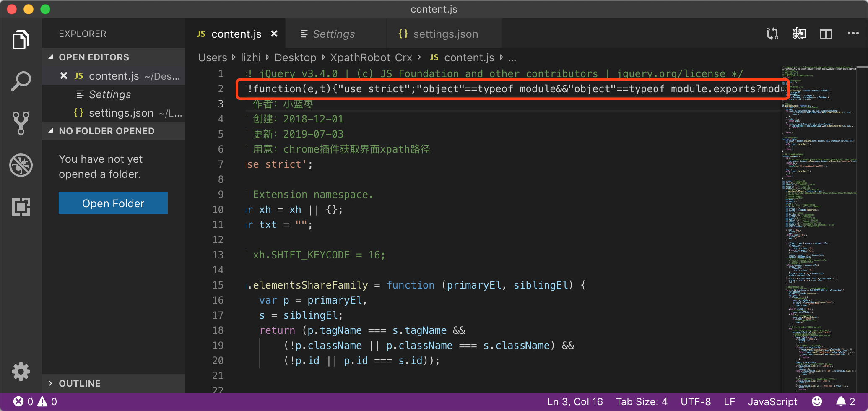Screen dimensions: 868x411
Task: Click Users in the breadcrumb path
Action: pyautogui.click(x=212, y=57)
